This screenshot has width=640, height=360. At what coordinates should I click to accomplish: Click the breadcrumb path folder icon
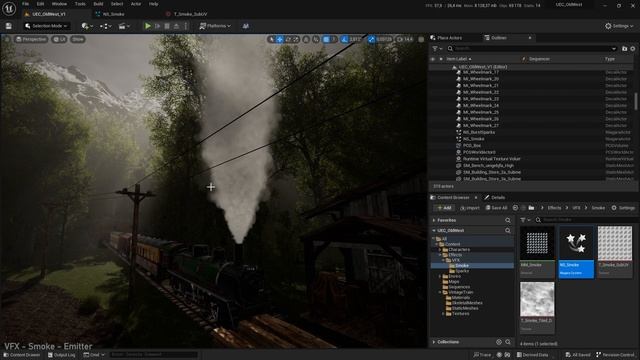click(x=531, y=208)
